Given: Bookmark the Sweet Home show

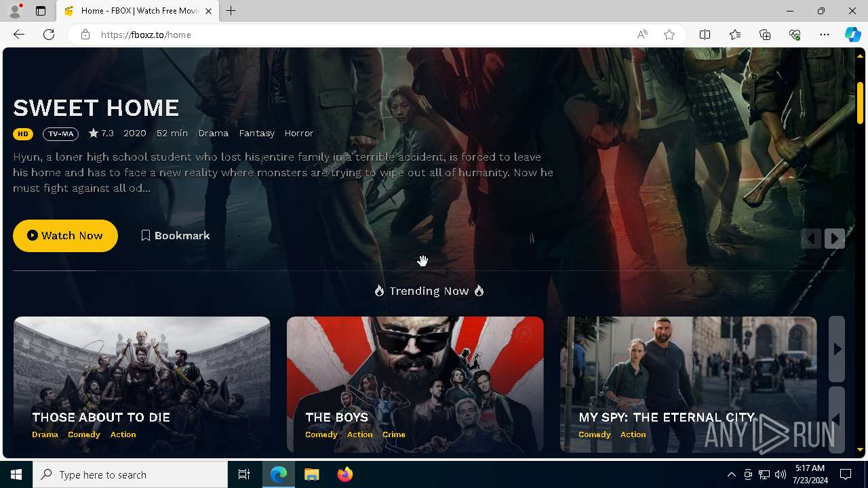Looking at the screenshot, I should click(x=176, y=236).
